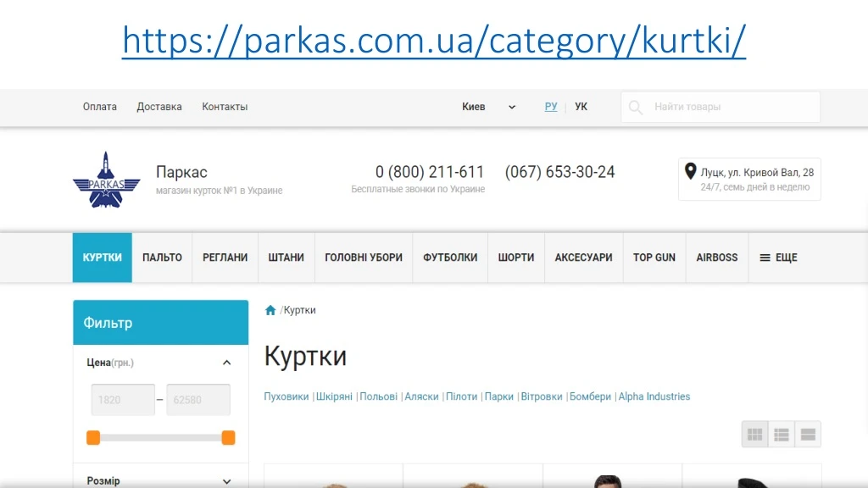Click the left orange price slider handle
868x488 pixels.
coord(93,438)
